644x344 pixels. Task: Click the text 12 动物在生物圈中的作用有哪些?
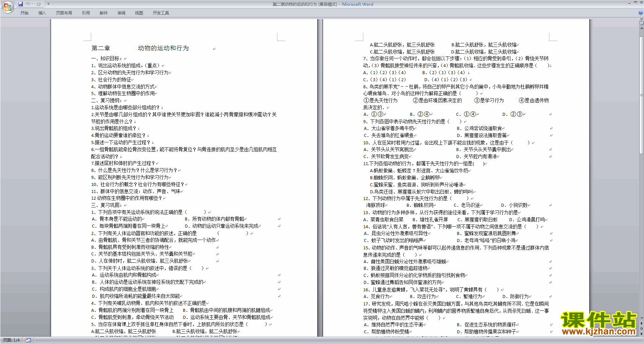127,198
